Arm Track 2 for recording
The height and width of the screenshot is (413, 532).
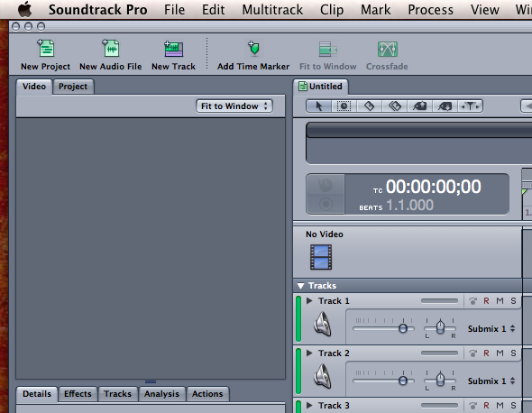tap(486, 353)
